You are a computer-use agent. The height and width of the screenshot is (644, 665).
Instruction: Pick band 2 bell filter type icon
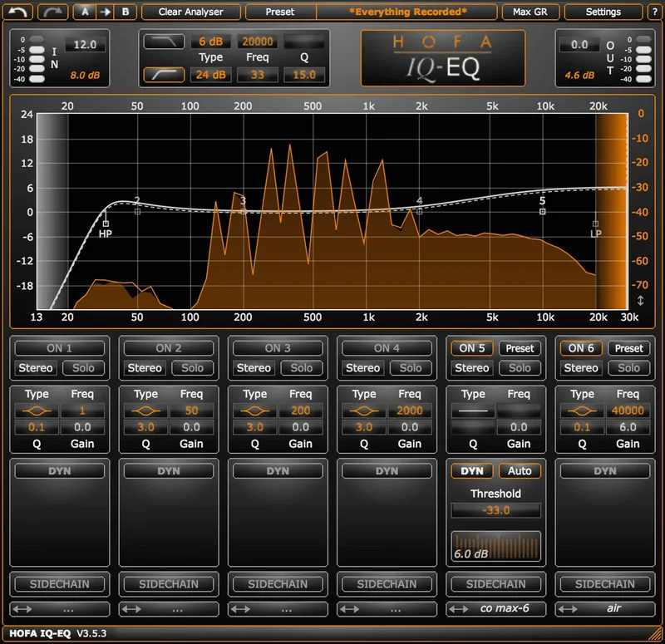tap(145, 410)
